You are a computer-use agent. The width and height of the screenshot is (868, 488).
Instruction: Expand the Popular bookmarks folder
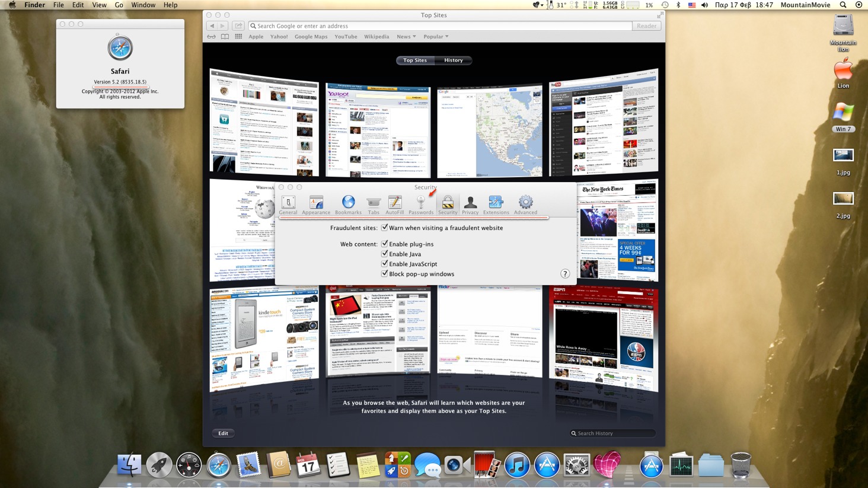[x=436, y=37]
